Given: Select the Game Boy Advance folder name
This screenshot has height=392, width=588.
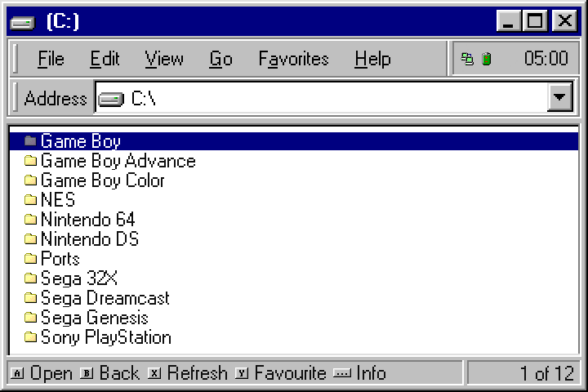Looking at the screenshot, I should [x=118, y=161].
